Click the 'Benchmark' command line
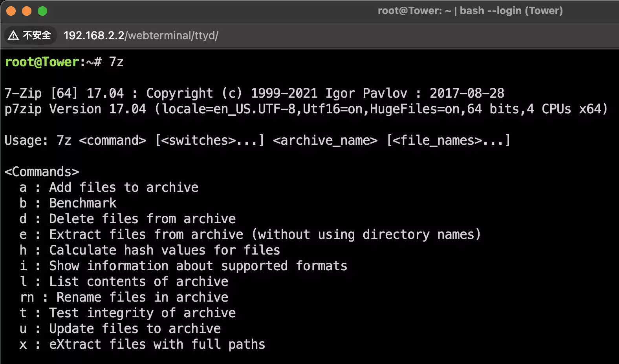 pos(82,203)
